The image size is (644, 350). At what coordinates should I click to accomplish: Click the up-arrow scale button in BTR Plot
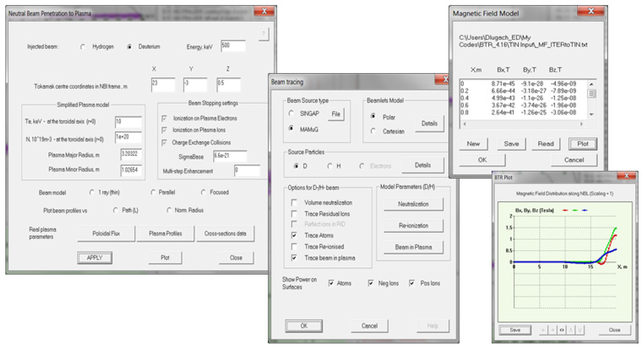coord(571,330)
